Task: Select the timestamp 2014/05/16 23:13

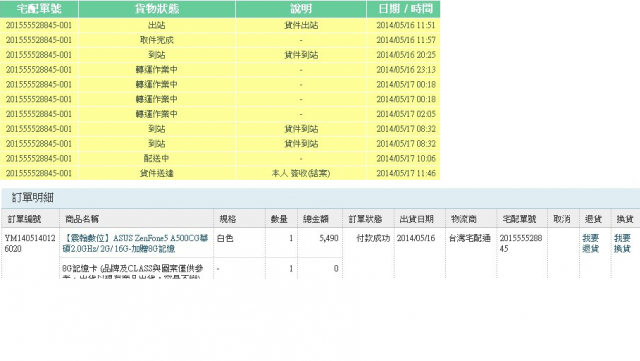Action: coord(406,70)
